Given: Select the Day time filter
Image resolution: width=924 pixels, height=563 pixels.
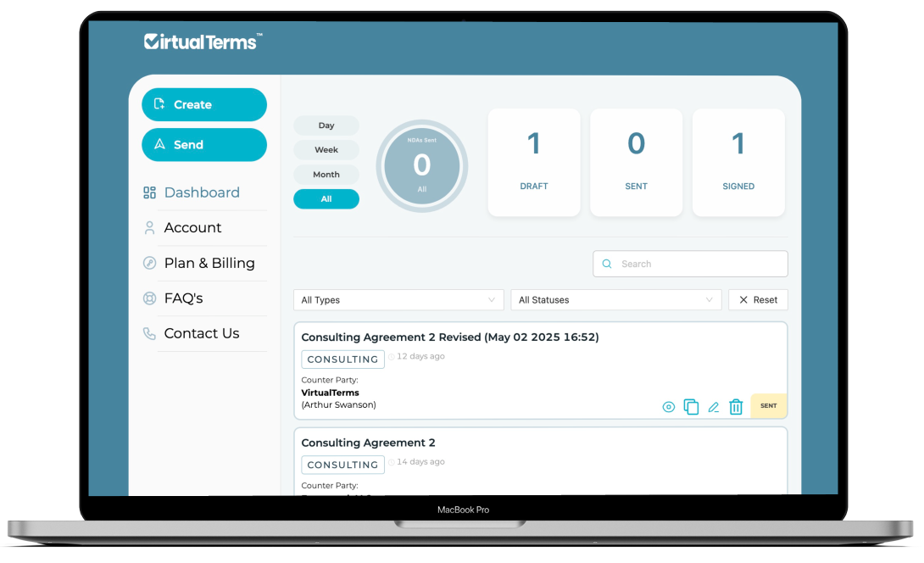Looking at the screenshot, I should [326, 125].
